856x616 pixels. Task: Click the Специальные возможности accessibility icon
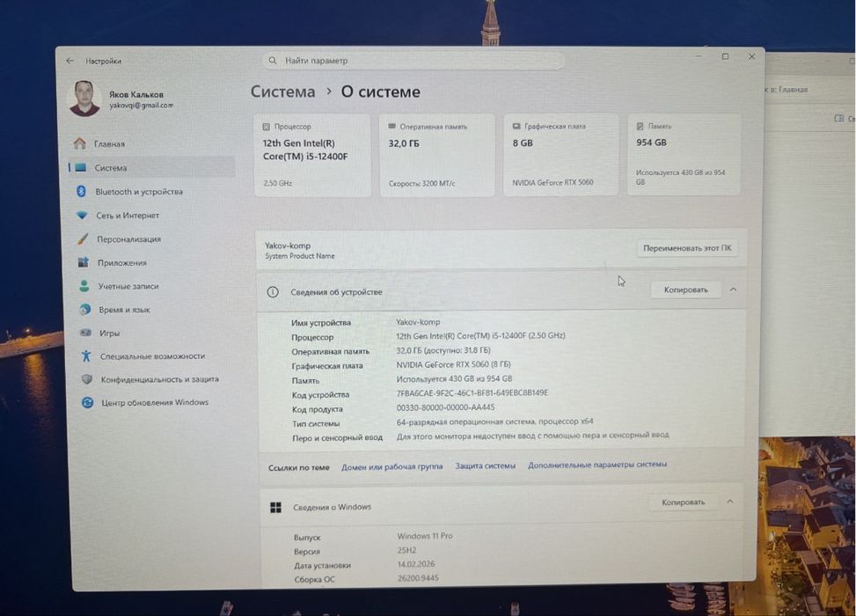point(86,356)
